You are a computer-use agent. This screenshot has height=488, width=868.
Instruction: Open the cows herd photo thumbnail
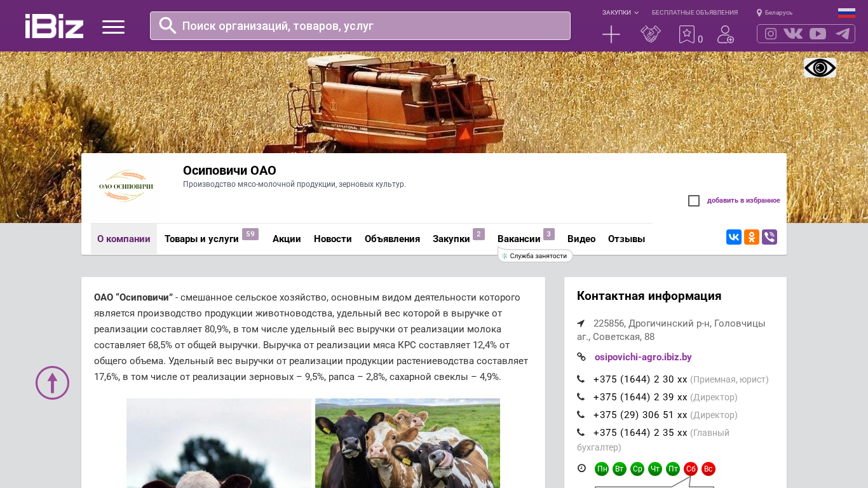pyautogui.click(x=407, y=443)
